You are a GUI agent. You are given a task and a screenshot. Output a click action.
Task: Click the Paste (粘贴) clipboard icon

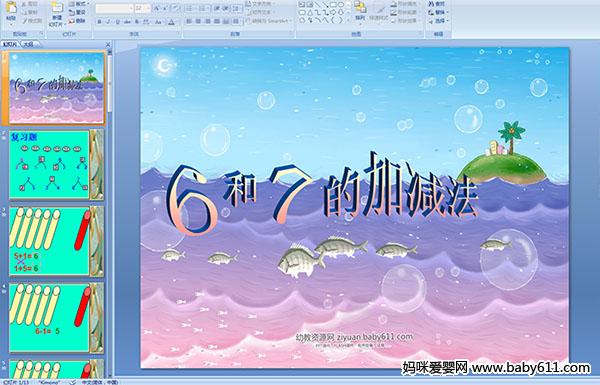11,8
